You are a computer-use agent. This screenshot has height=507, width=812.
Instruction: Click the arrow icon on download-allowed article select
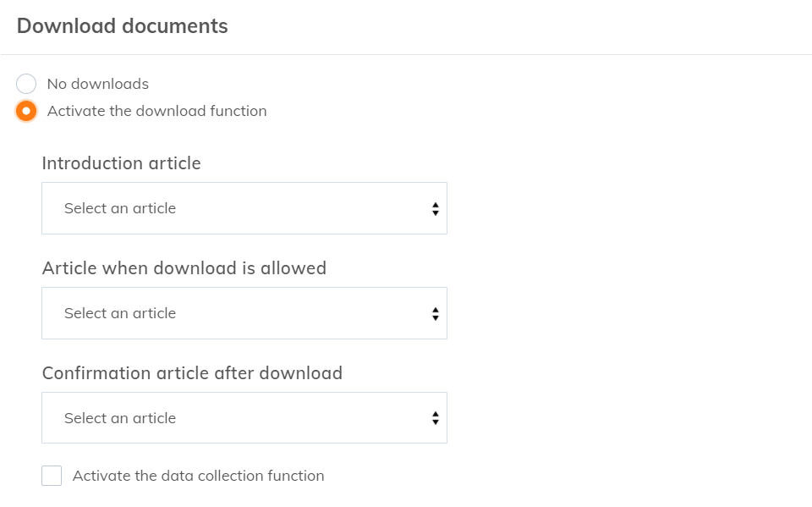coord(435,313)
